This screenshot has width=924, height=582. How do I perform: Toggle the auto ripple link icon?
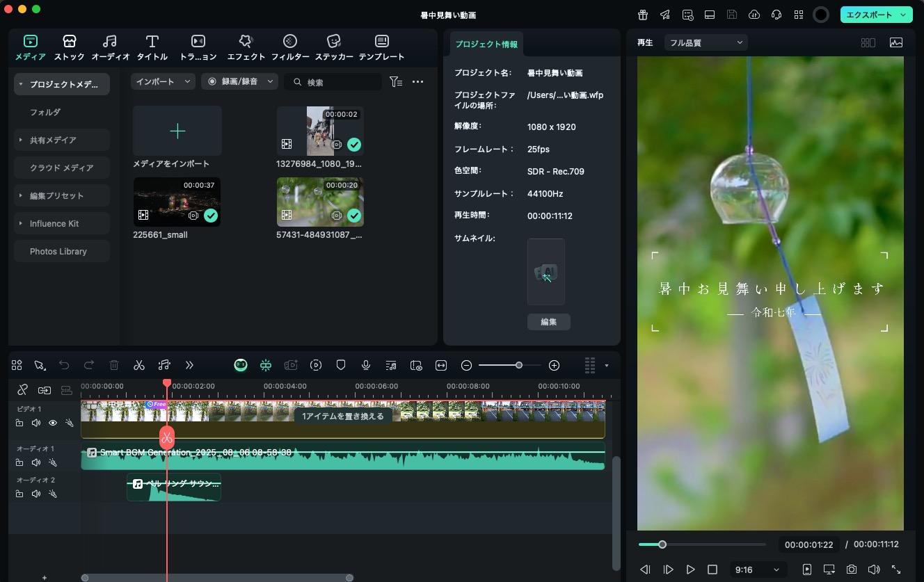(45, 390)
